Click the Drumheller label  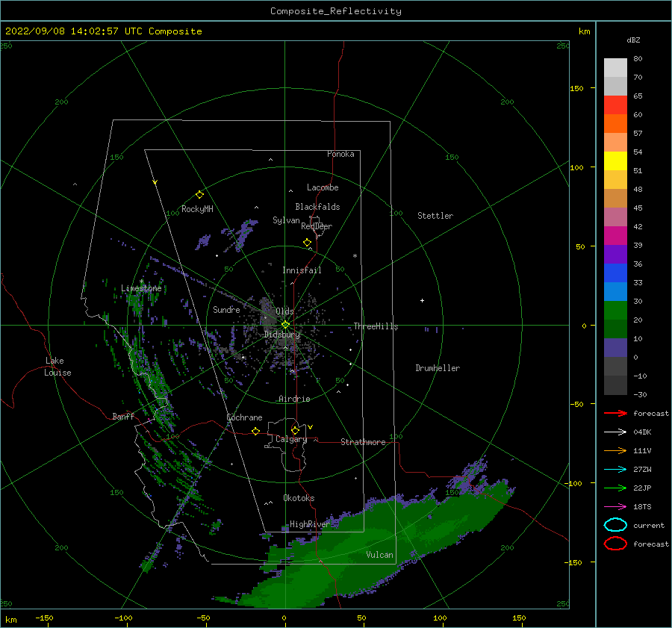438,368
